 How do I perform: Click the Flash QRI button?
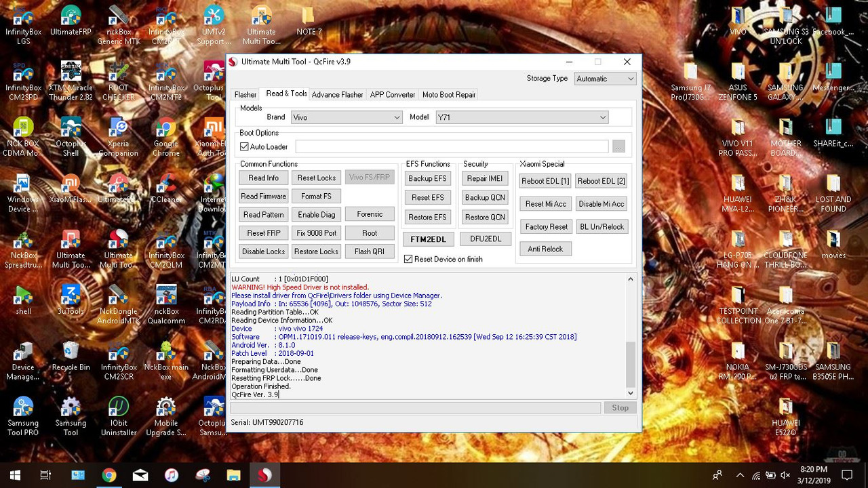point(370,251)
